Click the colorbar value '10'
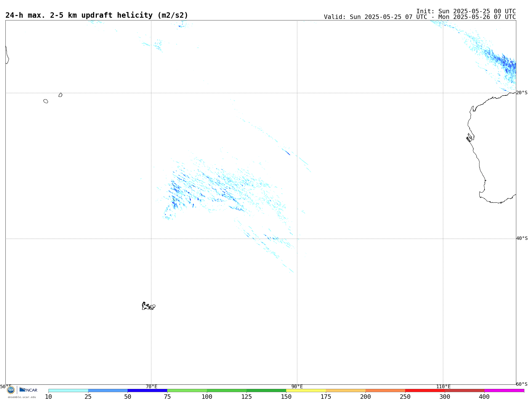Image resolution: width=532 pixels, height=400 pixels. tap(49, 397)
